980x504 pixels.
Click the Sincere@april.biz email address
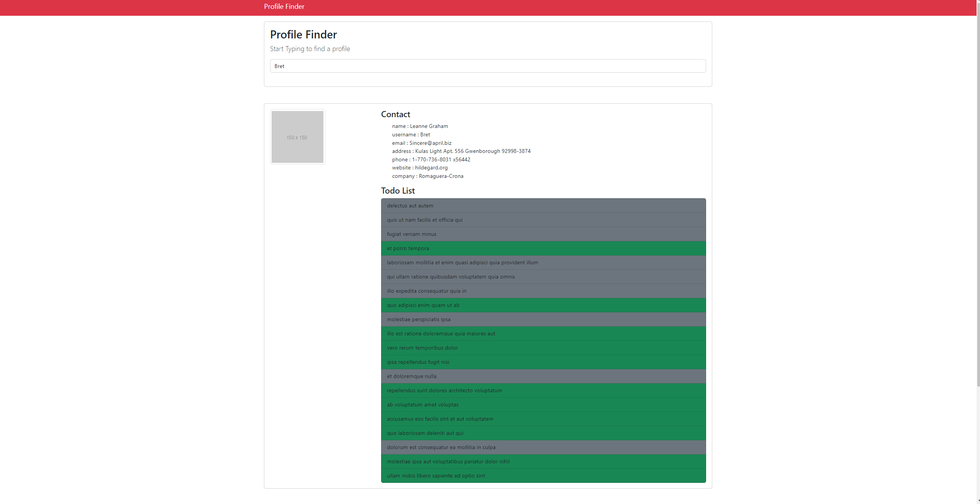click(x=430, y=143)
